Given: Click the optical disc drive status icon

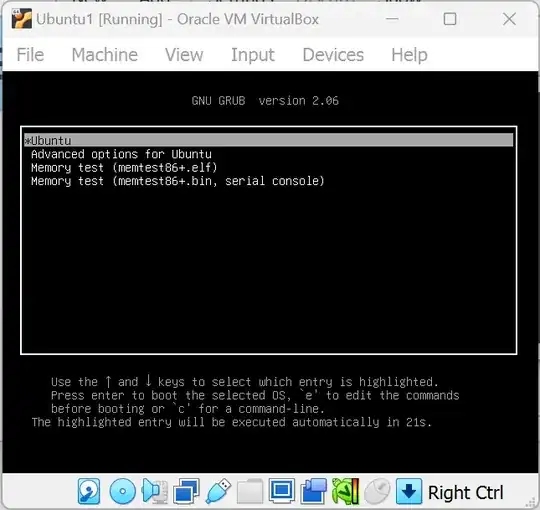Looking at the screenshot, I should pyautogui.click(x=122, y=491).
